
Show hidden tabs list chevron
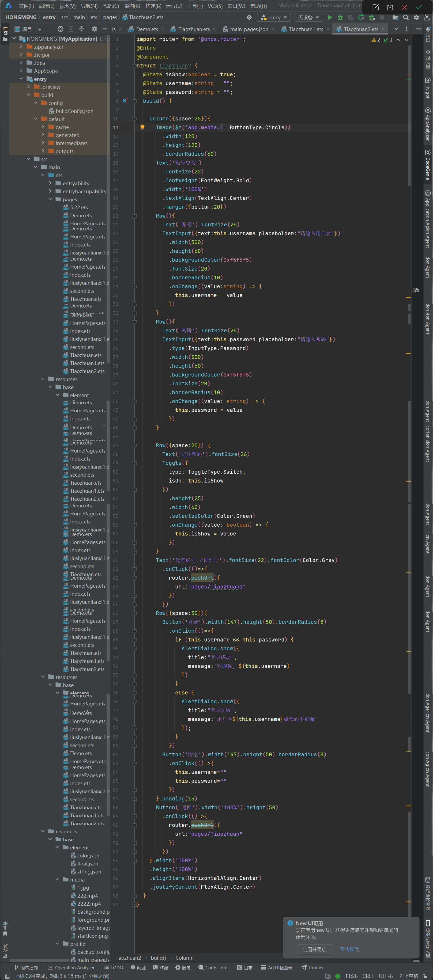tap(396, 29)
